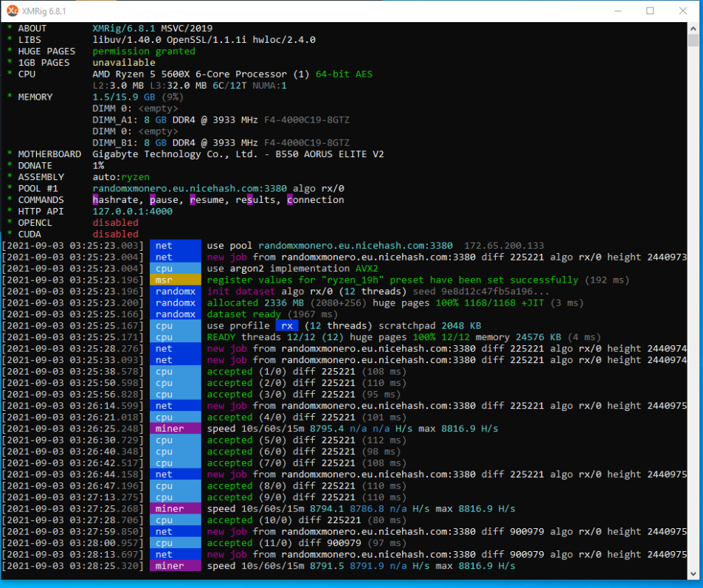Screen dimensions: 703x588
Task: Click the vertical scrollbar thumb
Action: [693, 41]
